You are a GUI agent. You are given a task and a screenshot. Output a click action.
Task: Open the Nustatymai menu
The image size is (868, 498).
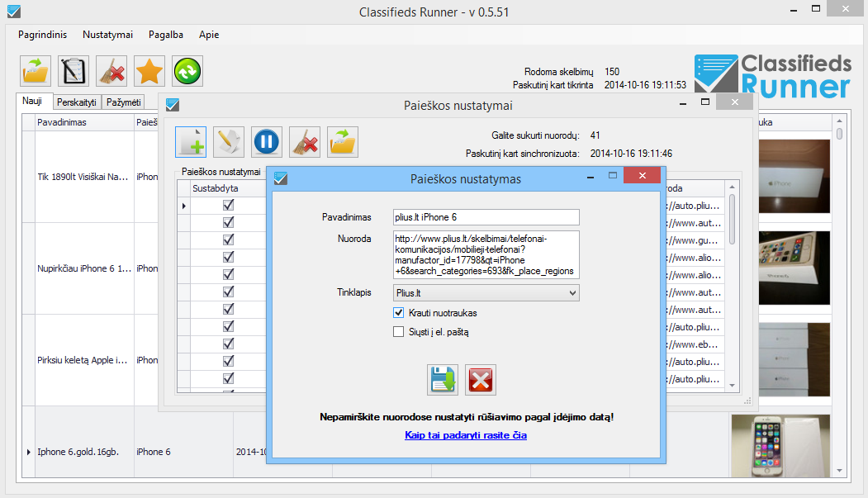click(x=108, y=35)
